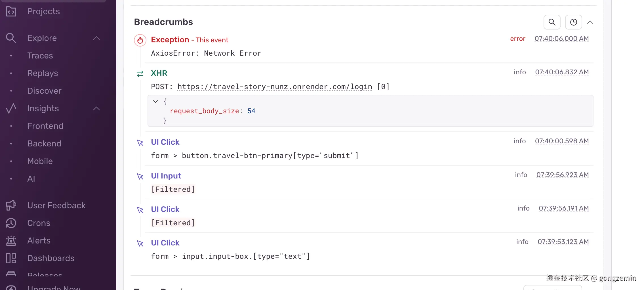Open the User Feedback megaphone icon

11,205
